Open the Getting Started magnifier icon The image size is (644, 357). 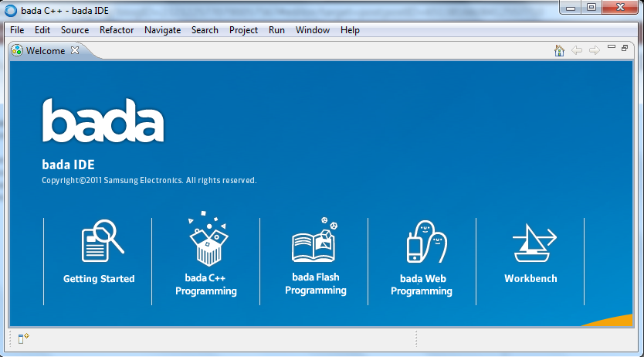point(103,241)
